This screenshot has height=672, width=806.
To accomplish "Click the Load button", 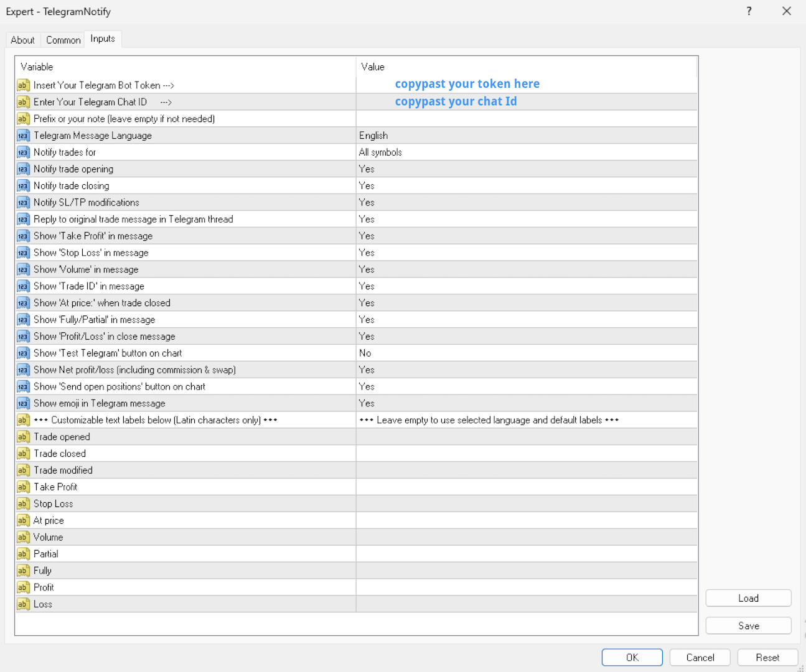I will pyautogui.click(x=748, y=598).
